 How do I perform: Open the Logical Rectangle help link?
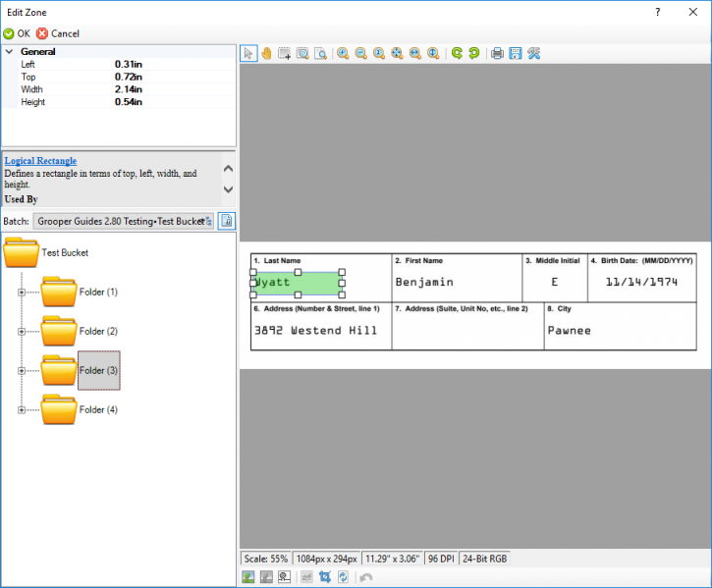point(40,161)
